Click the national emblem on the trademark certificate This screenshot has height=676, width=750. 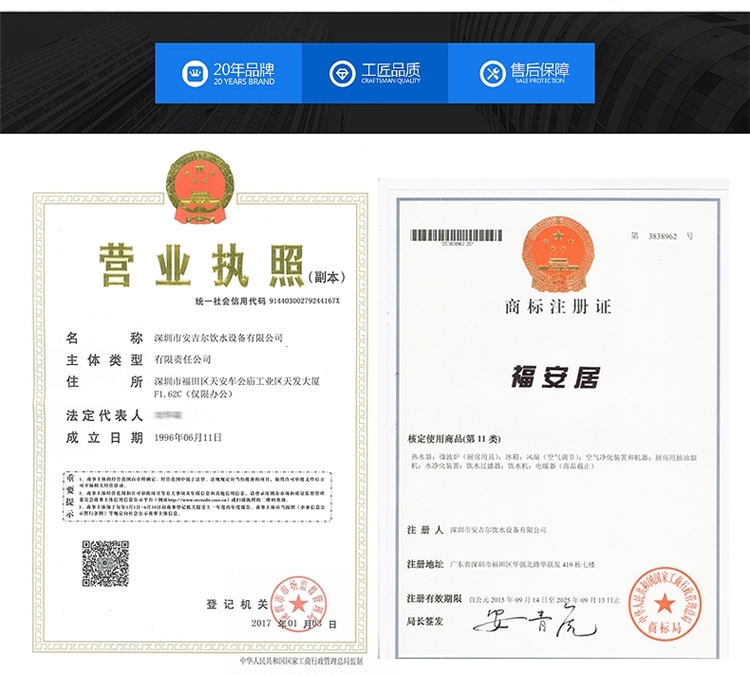(558, 254)
